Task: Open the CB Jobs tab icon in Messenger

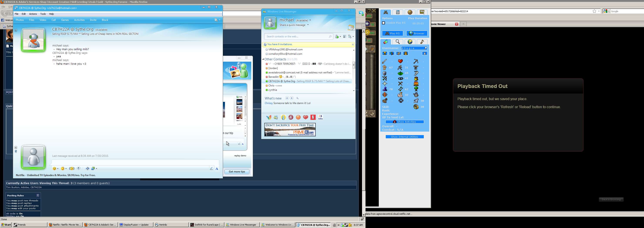Action: pos(320,117)
